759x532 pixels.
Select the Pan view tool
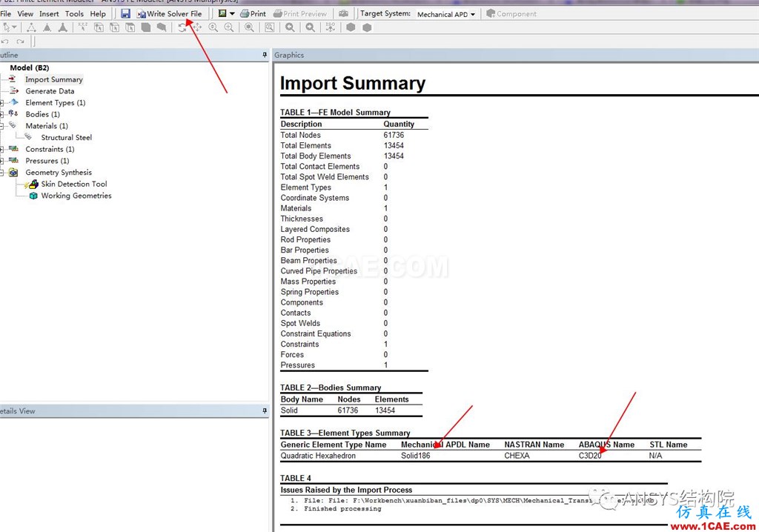coord(197,27)
